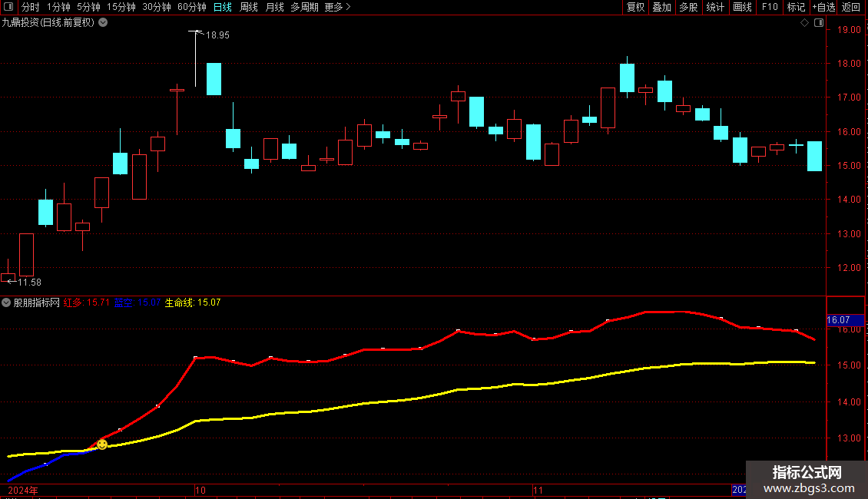
Task: Click the month 11 axis marker
Action: 538,491
